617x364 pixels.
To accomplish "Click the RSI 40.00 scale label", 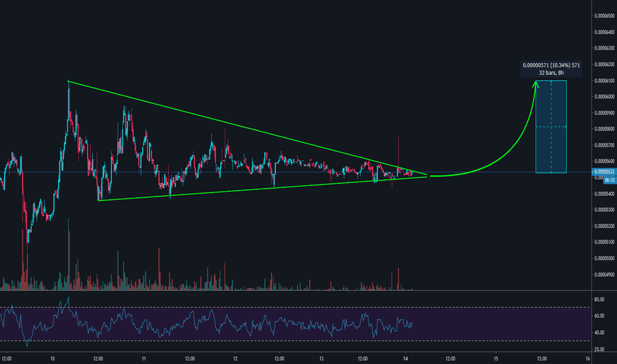I will 599,332.
